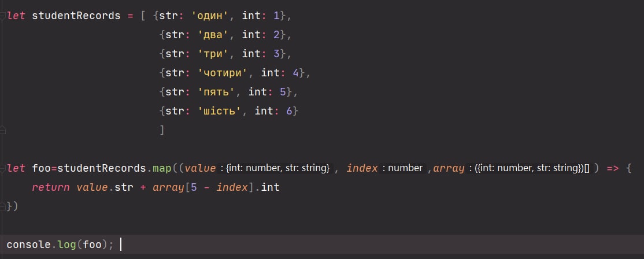Collapse the map callback fold marker on foo line
644x259 pixels.
pyautogui.click(x=2, y=168)
